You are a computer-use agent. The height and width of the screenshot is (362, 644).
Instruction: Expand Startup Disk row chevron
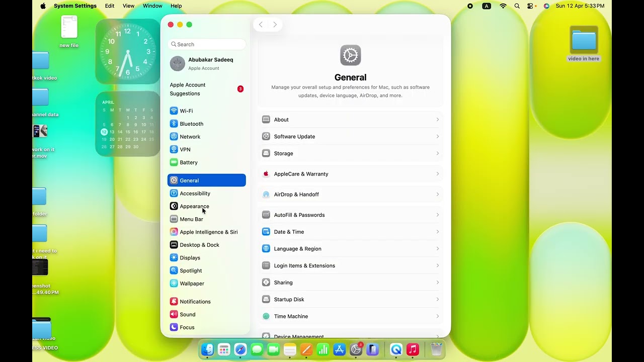438,299
